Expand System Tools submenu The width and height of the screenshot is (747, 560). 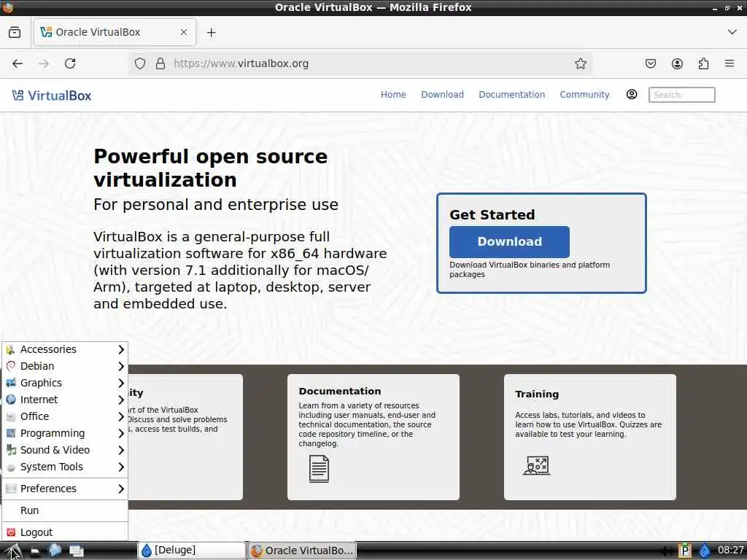(x=65, y=467)
